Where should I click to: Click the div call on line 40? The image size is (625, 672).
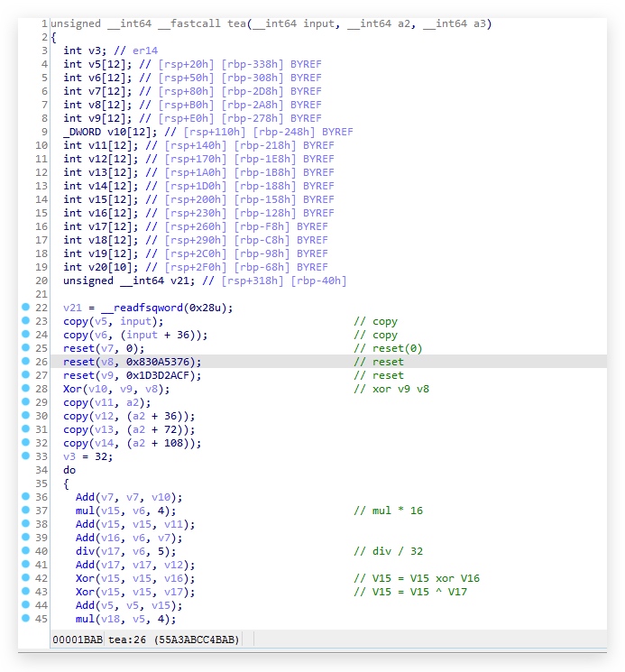point(85,551)
